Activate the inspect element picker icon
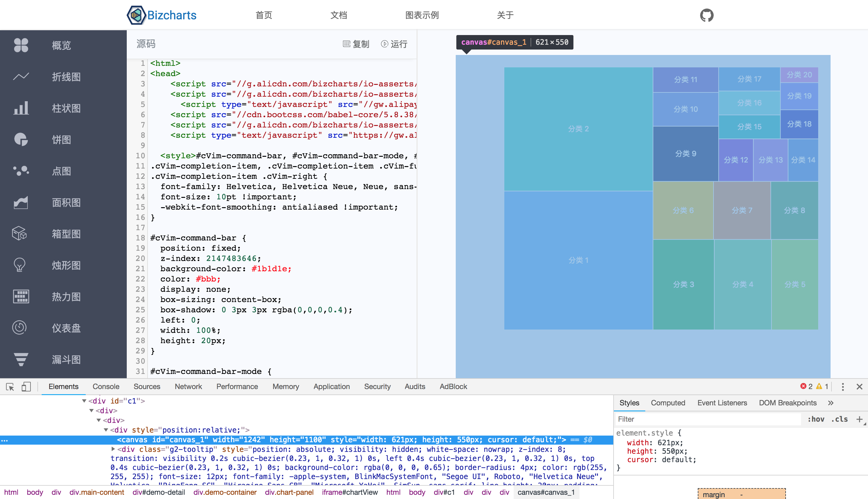The image size is (868, 499). (x=10, y=387)
